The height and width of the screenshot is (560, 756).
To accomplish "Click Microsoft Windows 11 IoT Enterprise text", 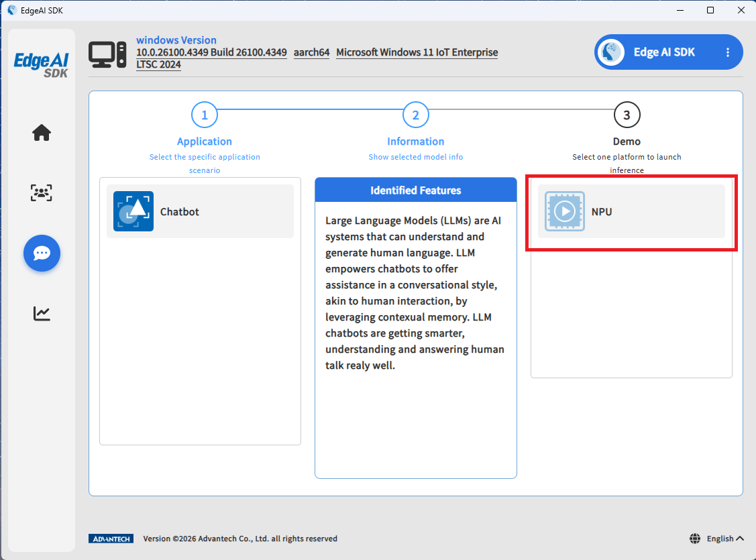I will click(x=417, y=52).
